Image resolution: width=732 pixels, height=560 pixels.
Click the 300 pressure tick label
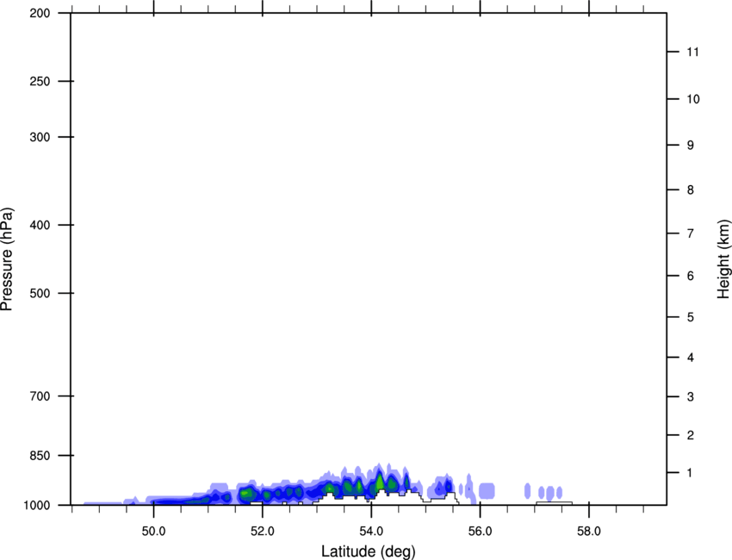point(40,137)
